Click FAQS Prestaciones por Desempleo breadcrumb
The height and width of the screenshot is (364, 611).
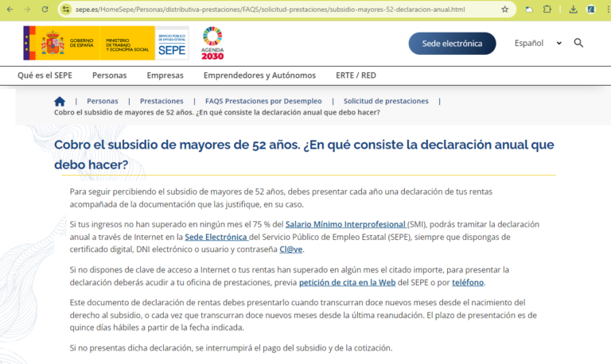263,101
